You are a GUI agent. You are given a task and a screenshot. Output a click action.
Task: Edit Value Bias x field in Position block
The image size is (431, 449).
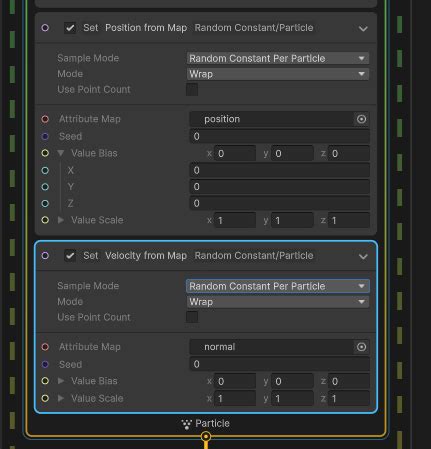pyautogui.click(x=235, y=153)
